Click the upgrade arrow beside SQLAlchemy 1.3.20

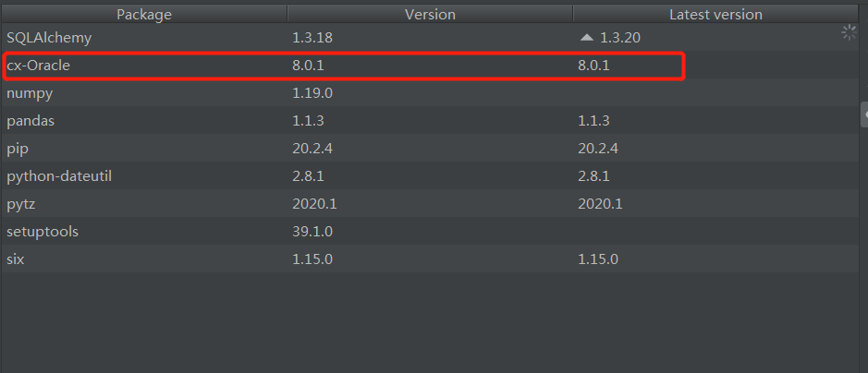[x=587, y=38]
